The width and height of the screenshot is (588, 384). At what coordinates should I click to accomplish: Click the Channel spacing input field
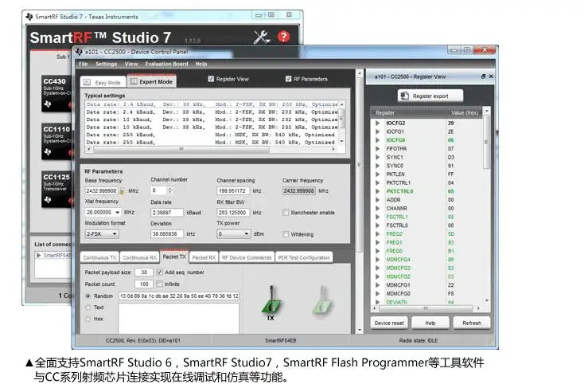pyautogui.click(x=233, y=190)
